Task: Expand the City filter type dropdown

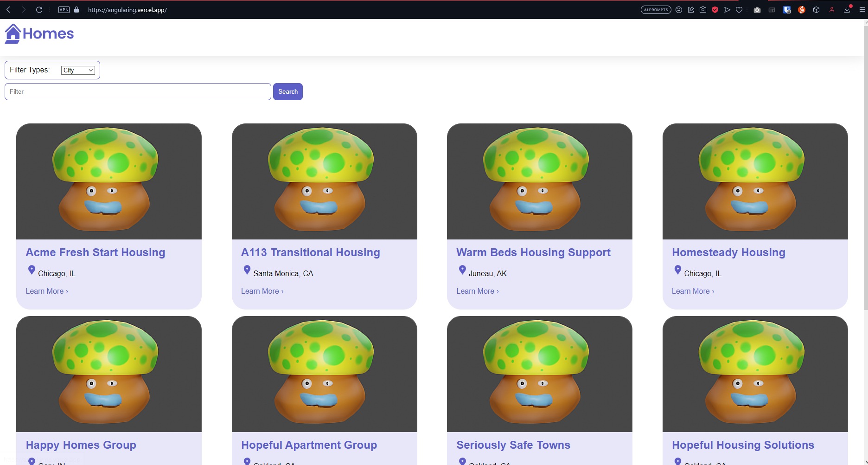Action: tap(78, 70)
